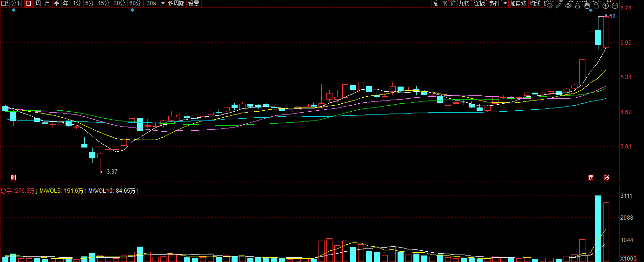Add stock via 加自选 button
Image resolution: width=644 pixels, height=262 pixels.
(x=518, y=3)
